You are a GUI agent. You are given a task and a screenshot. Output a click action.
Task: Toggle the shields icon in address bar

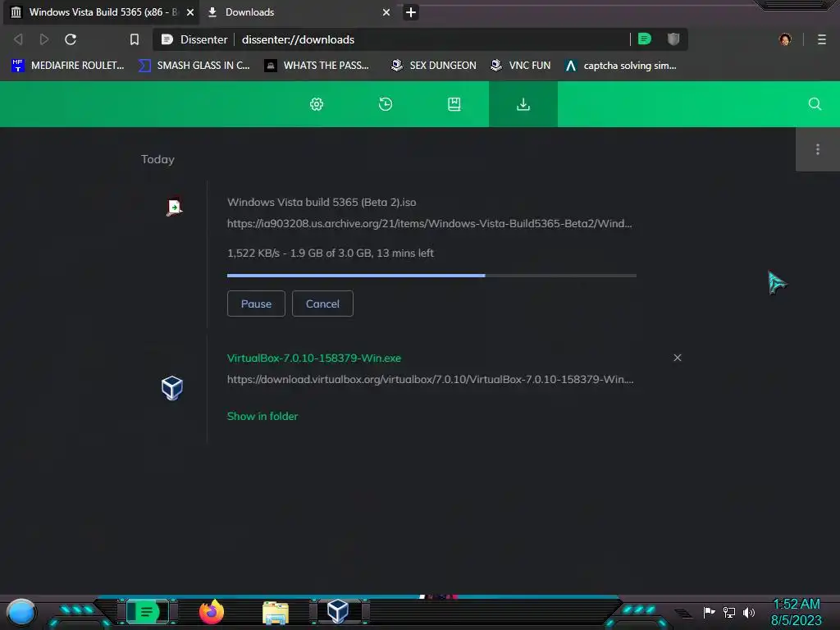point(673,39)
